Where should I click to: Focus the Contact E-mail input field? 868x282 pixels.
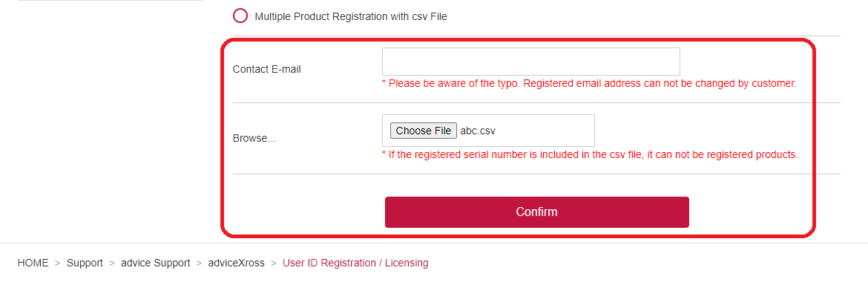(x=531, y=62)
